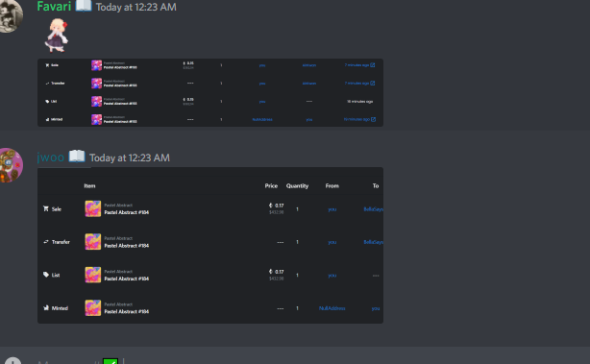Open the anime girl sticker in Favari's message
Image resolution: width=590 pixels, height=364 pixels.
pyautogui.click(x=57, y=36)
